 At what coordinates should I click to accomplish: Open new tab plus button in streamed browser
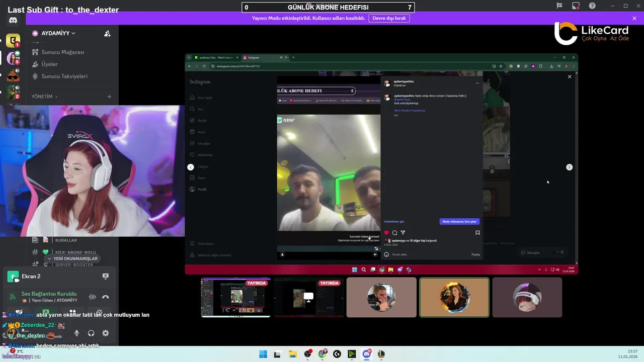click(293, 57)
